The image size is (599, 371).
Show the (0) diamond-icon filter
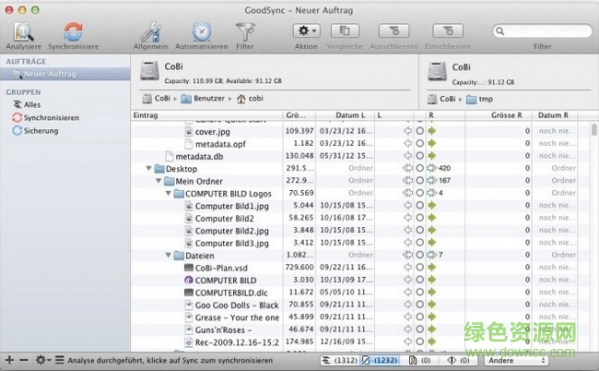458,360
